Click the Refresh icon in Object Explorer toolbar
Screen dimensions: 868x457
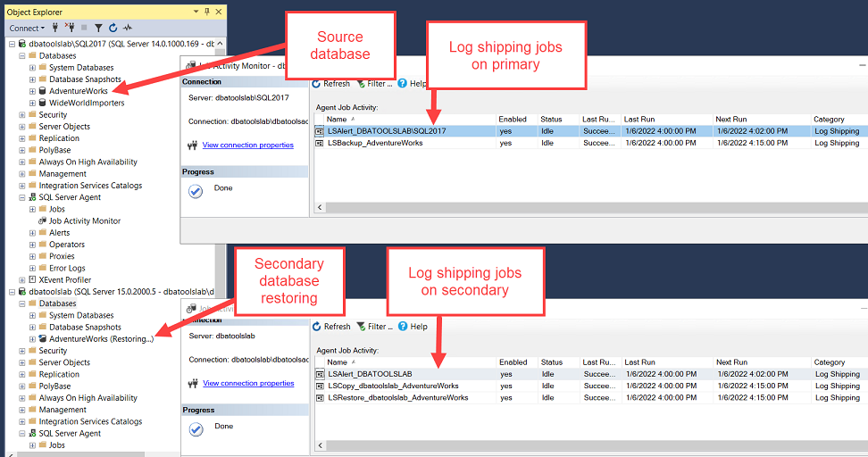click(113, 28)
